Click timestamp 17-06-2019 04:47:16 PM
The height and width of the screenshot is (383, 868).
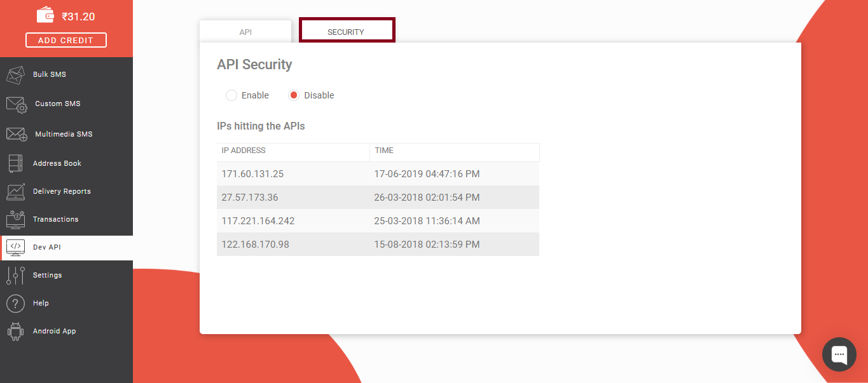(427, 173)
